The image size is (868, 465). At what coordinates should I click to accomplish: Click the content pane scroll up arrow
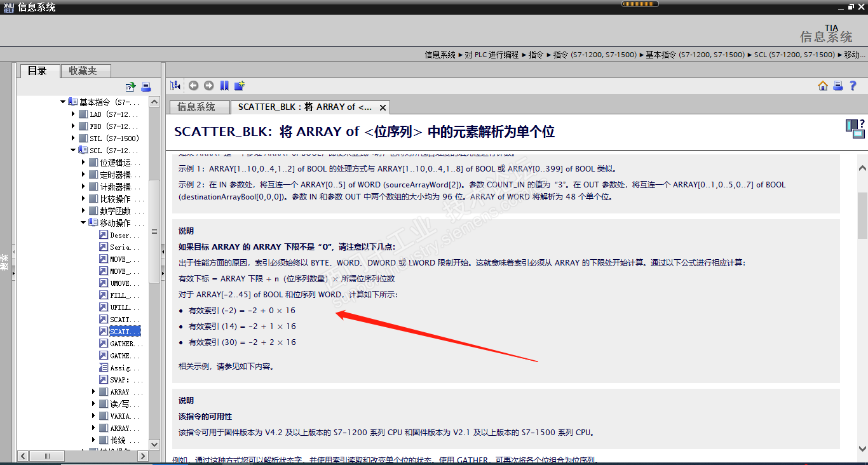(862, 168)
